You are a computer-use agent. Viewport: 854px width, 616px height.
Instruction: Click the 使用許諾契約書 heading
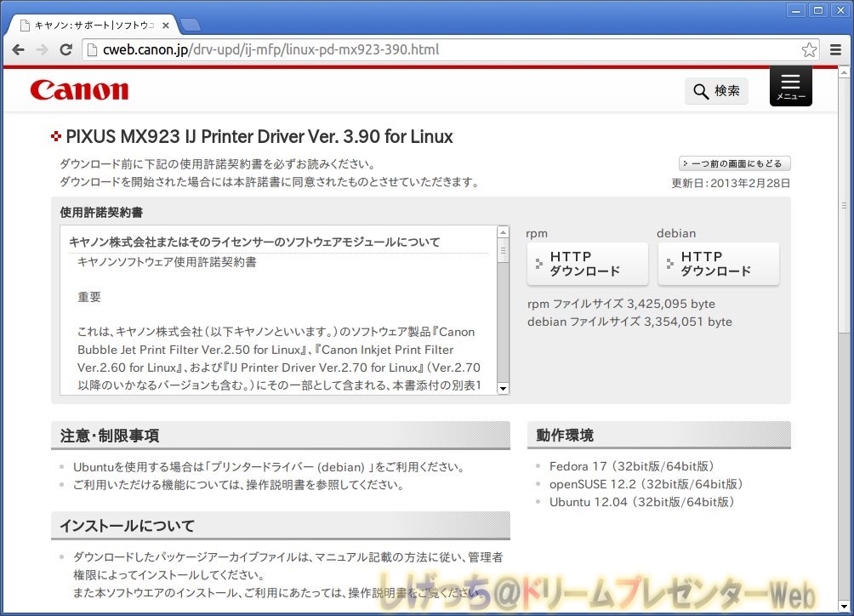click(101, 213)
